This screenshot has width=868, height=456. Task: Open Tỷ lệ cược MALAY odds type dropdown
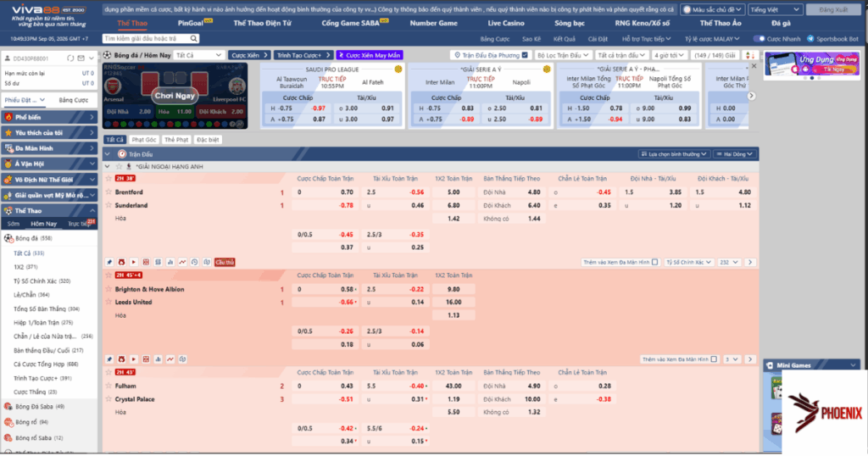(712, 39)
